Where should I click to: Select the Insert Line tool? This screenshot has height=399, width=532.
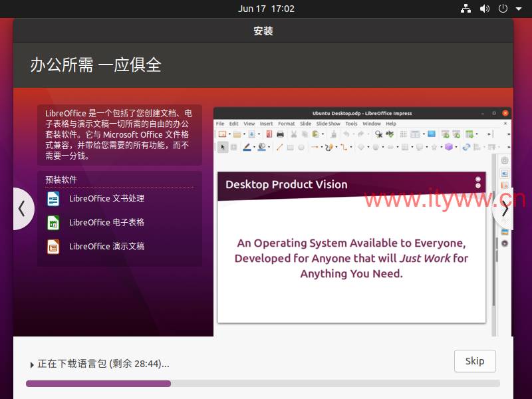(279, 147)
